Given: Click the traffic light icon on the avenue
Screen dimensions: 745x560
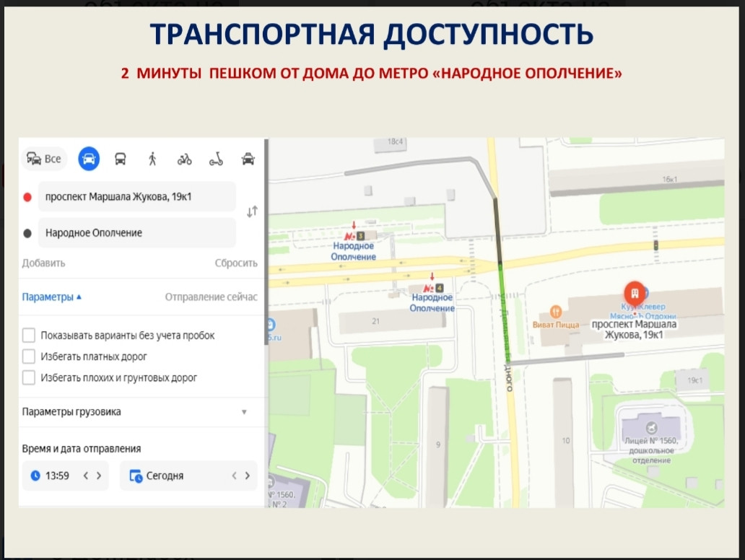Looking at the screenshot, I should point(655,245).
